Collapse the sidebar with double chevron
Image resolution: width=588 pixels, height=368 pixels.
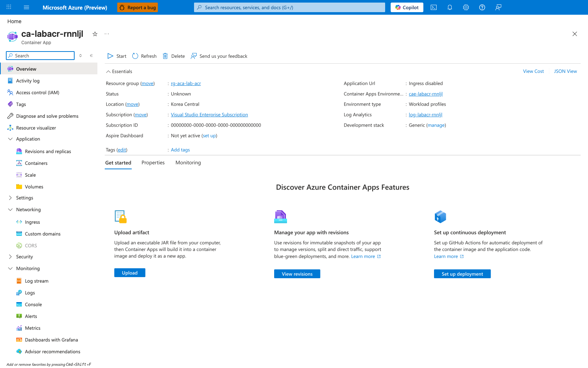click(91, 56)
